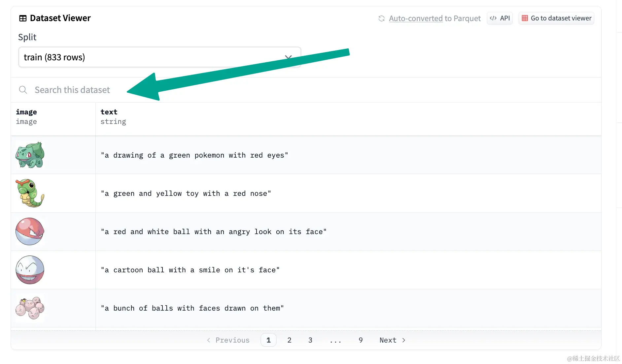Click the Previous pagination button

point(228,340)
